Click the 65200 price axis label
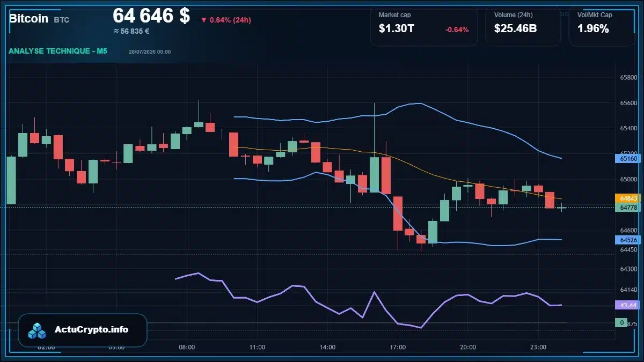 (628, 153)
